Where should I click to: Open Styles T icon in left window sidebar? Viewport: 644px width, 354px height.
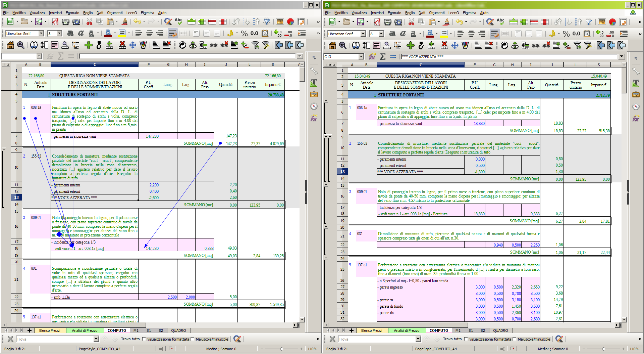coord(314,83)
